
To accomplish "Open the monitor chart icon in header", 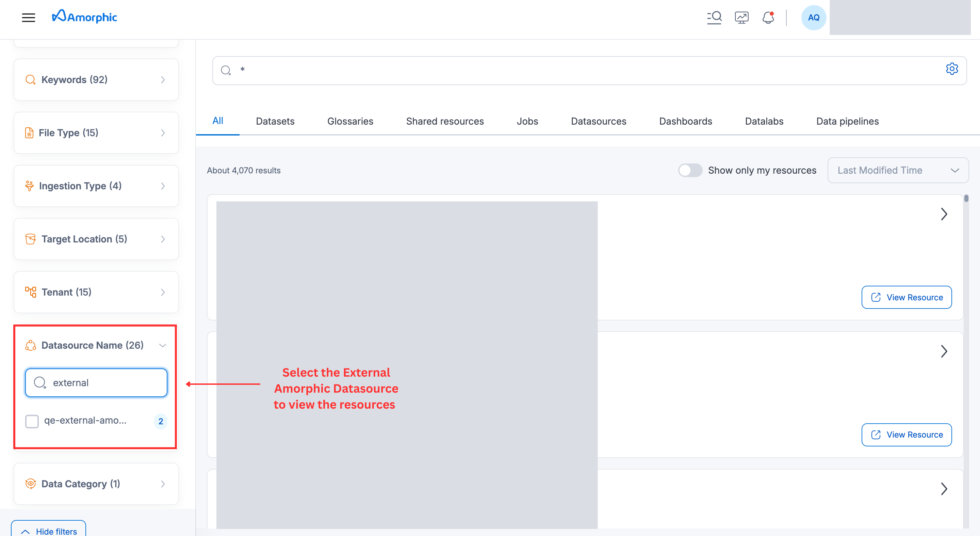I will click(x=741, y=17).
